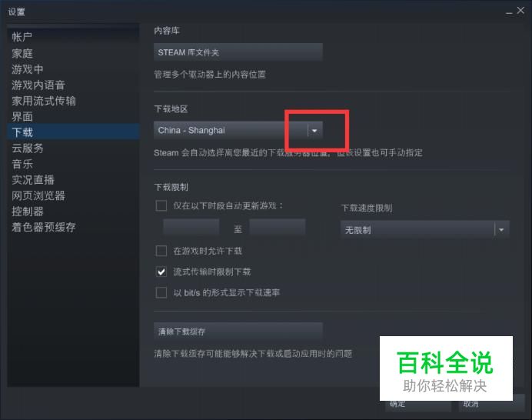This screenshot has width=532, height=420.
Task: Switch to 游戏内语音 settings
Action: (38, 85)
